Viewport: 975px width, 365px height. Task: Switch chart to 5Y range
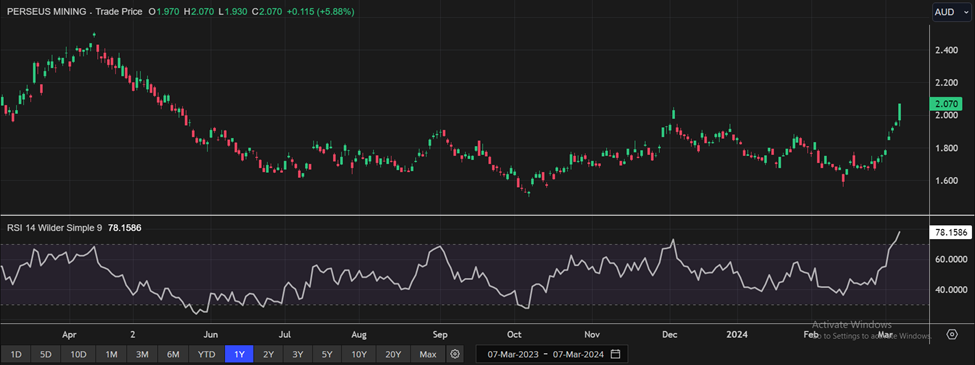point(327,354)
